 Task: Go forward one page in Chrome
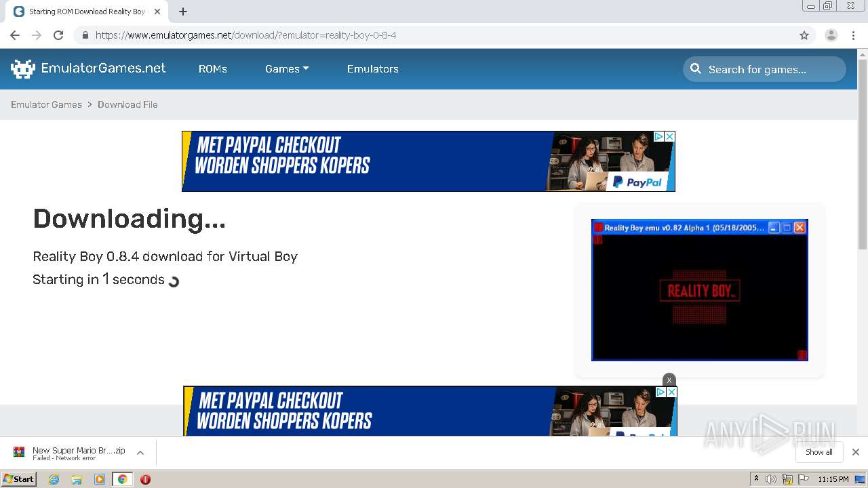[37, 35]
